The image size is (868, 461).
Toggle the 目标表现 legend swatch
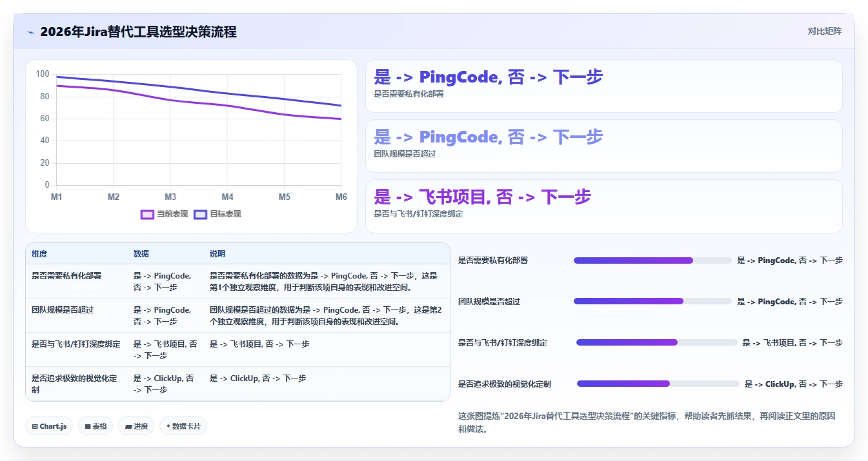(x=199, y=214)
